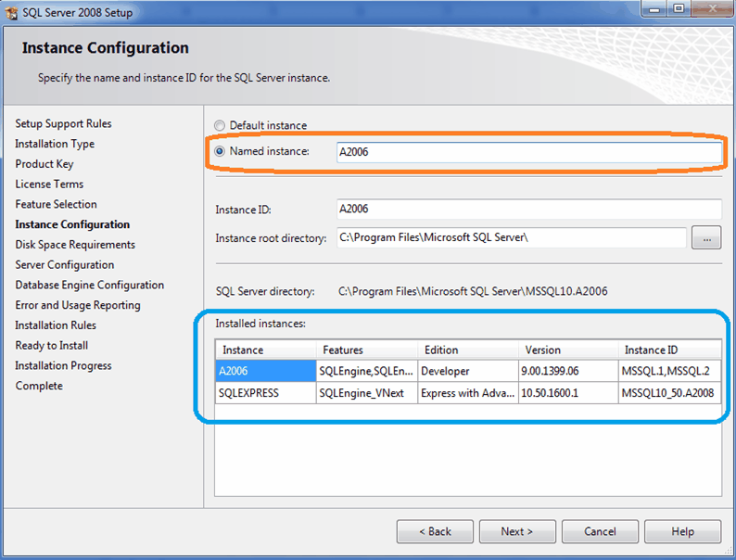This screenshot has height=560, width=736.
Task: Select the Named instance radio button
Action: [x=219, y=151]
